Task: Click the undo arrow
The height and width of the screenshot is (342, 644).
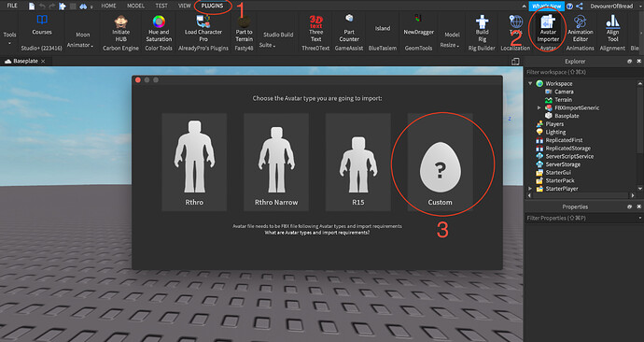Action: 42,7
